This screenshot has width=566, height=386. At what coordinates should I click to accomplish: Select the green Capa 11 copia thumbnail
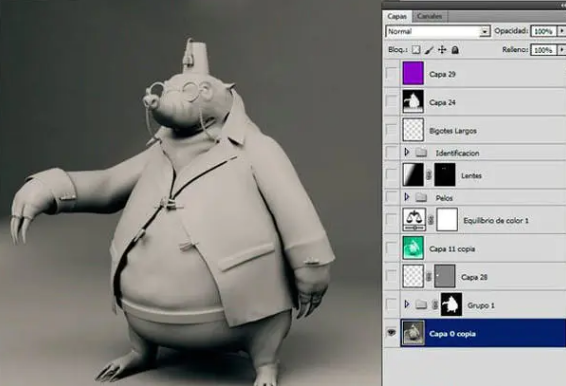413,248
